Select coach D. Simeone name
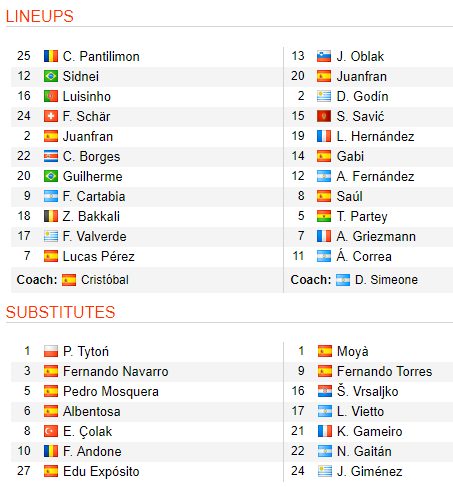453x487 pixels. click(x=386, y=280)
